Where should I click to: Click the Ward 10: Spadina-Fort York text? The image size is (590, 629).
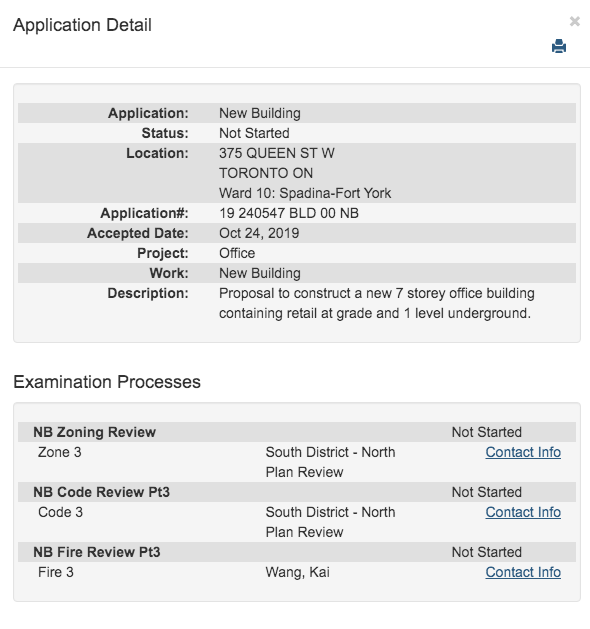(x=305, y=193)
